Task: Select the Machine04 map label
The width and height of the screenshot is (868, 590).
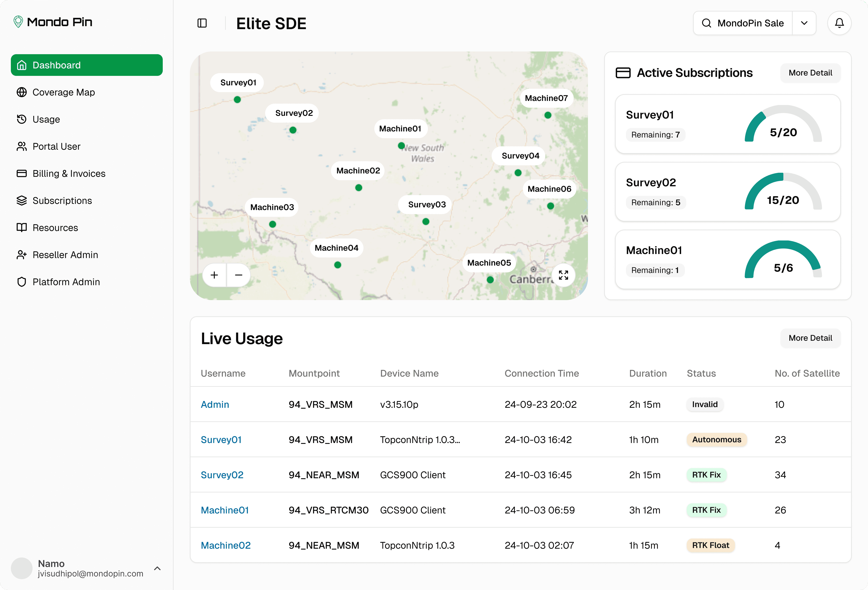Action: point(336,248)
